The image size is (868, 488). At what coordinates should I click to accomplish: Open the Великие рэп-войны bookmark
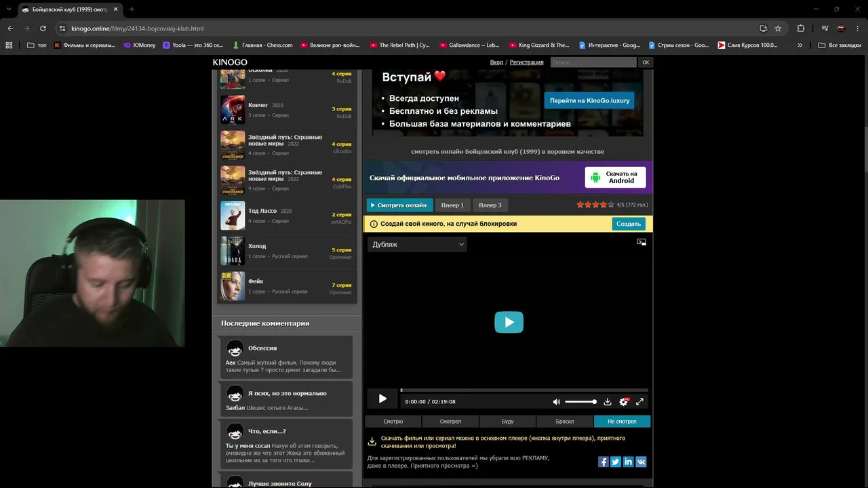330,45
